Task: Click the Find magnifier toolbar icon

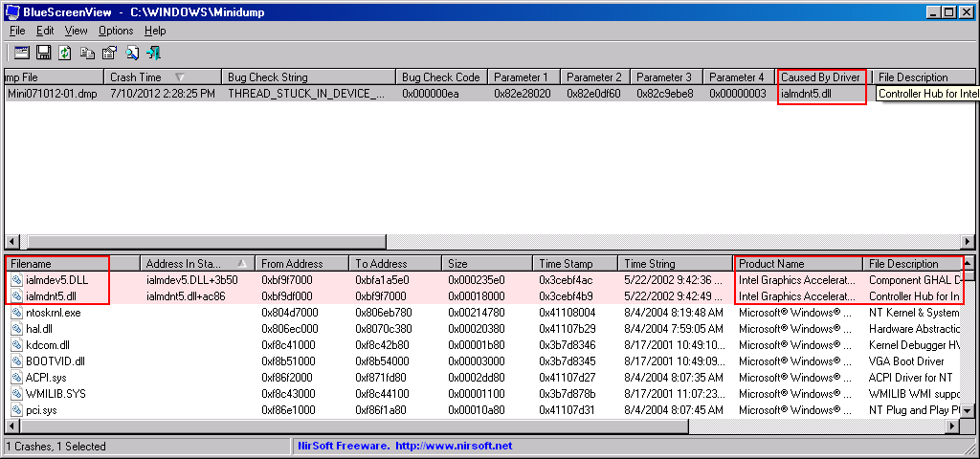Action: [x=132, y=54]
